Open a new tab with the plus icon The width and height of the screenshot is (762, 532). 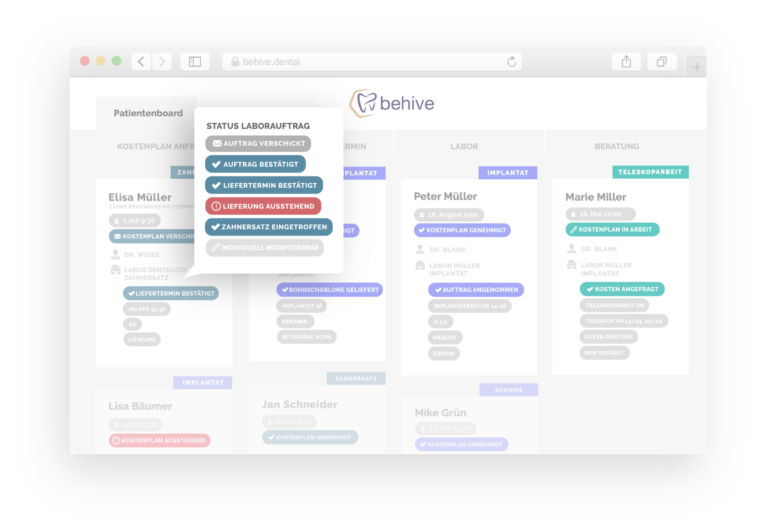pos(697,67)
